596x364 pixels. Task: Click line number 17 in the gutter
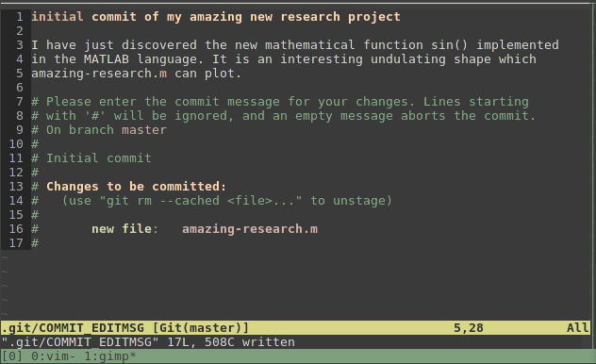tap(16, 243)
